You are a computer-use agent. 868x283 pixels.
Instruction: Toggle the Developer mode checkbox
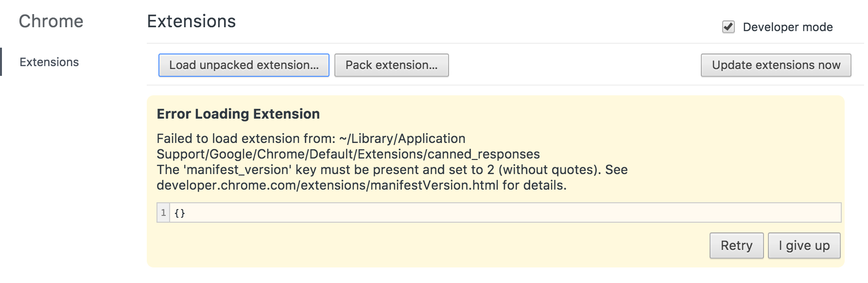tap(728, 27)
